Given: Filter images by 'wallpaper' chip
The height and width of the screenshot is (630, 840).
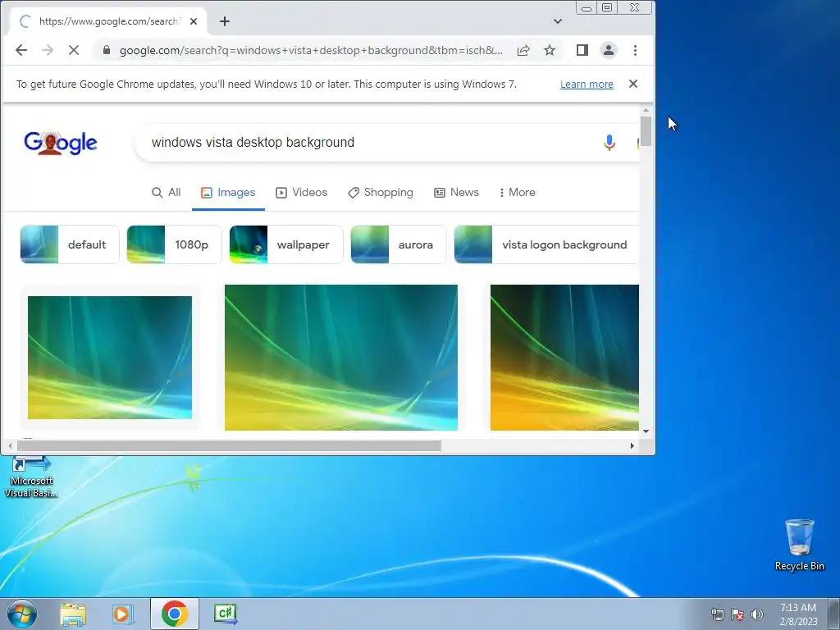Looking at the screenshot, I should pos(286,244).
